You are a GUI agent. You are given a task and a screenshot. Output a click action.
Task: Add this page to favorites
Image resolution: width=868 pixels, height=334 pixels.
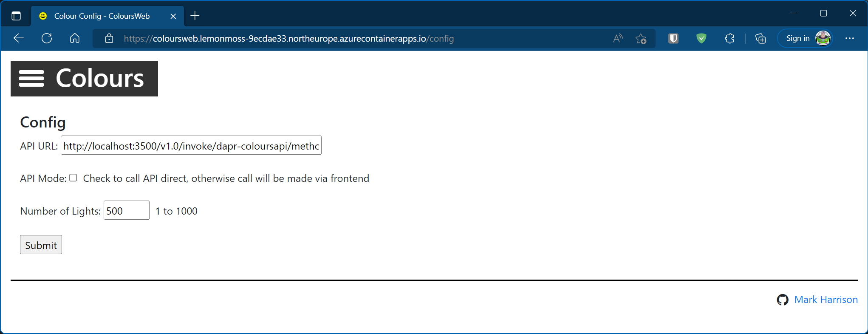pos(641,39)
